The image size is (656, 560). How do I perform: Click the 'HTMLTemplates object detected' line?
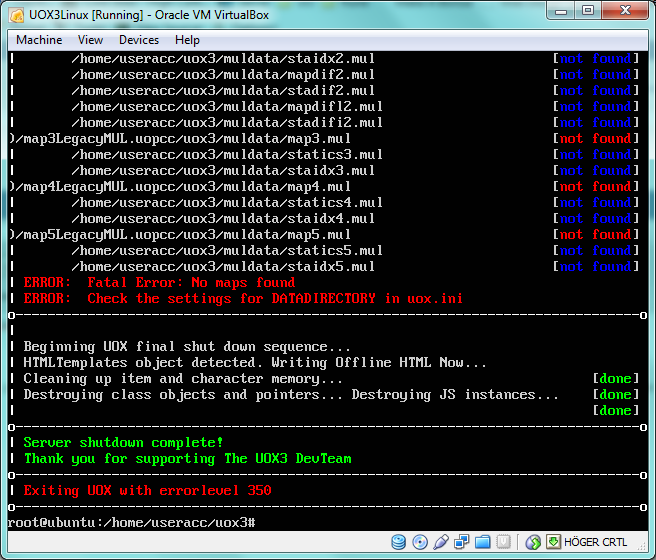click(x=255, y=363)
